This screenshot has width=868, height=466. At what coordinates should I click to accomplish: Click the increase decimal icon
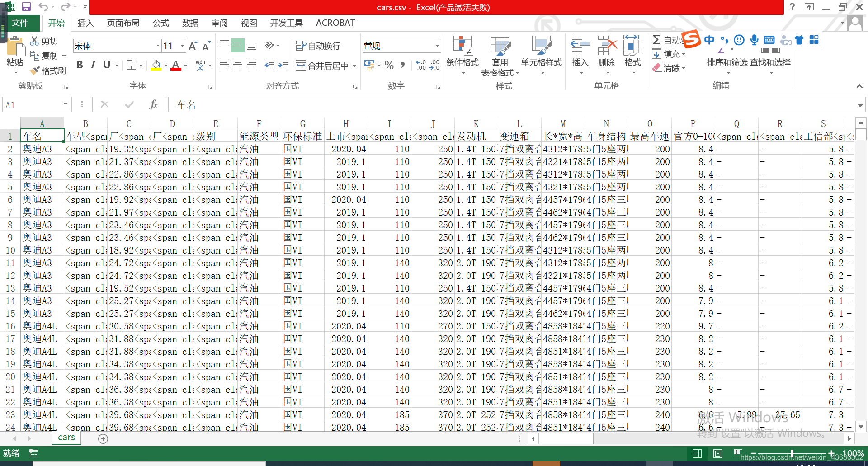click(420, 65)
